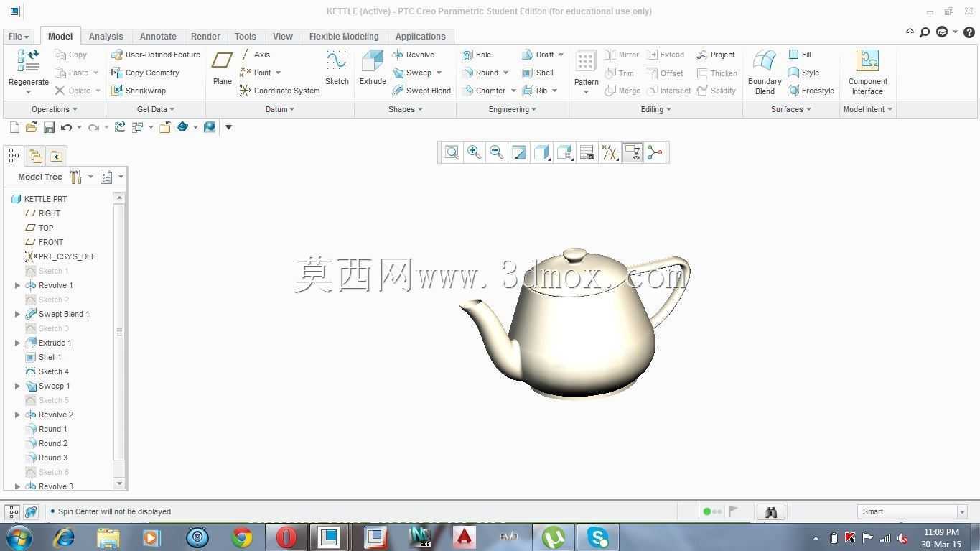Expand the Revolve 1 feature

pos(18,285)
